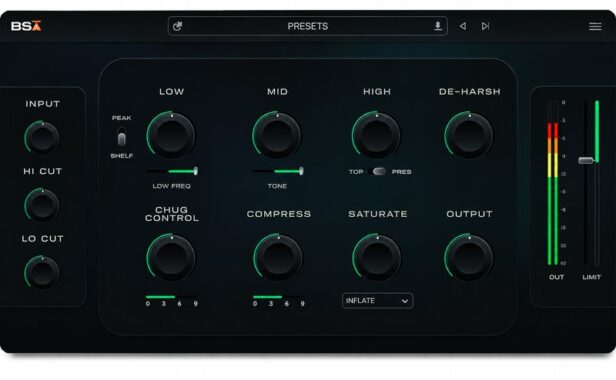The height and width of the screenshot is (380, 616).
Task: Click the CHUG CONTROL knob
Action: [171, 257]
